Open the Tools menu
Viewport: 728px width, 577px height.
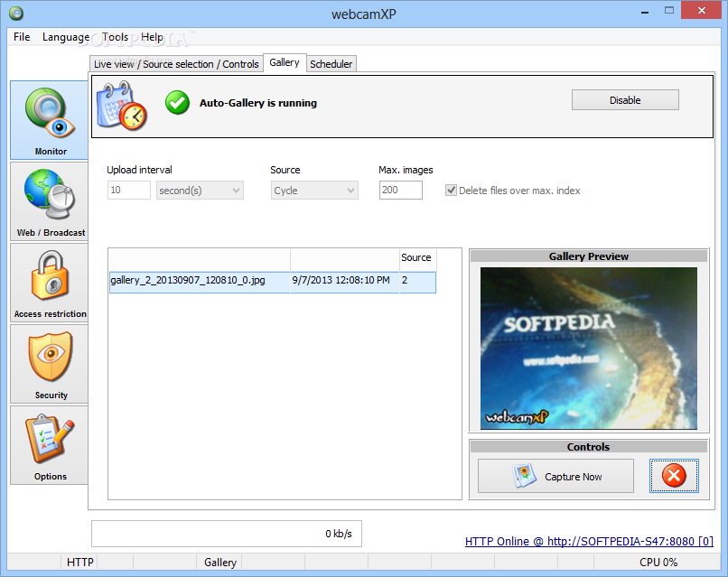point(115,37)
